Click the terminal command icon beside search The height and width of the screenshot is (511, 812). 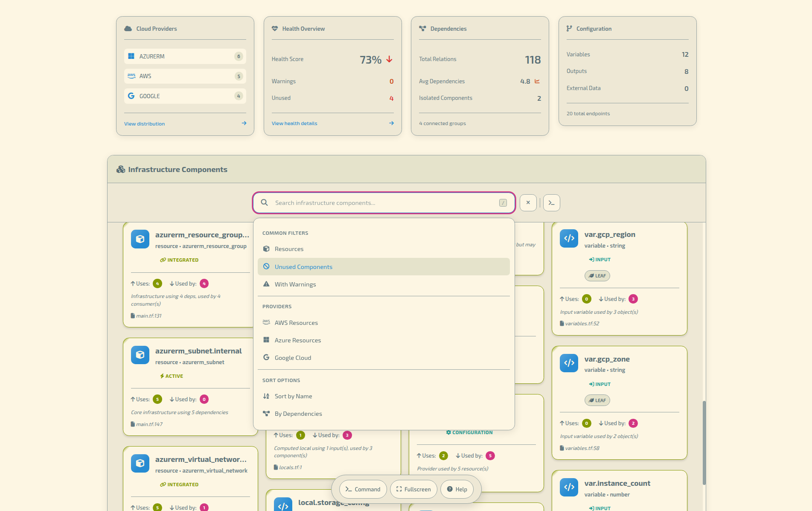551,203
